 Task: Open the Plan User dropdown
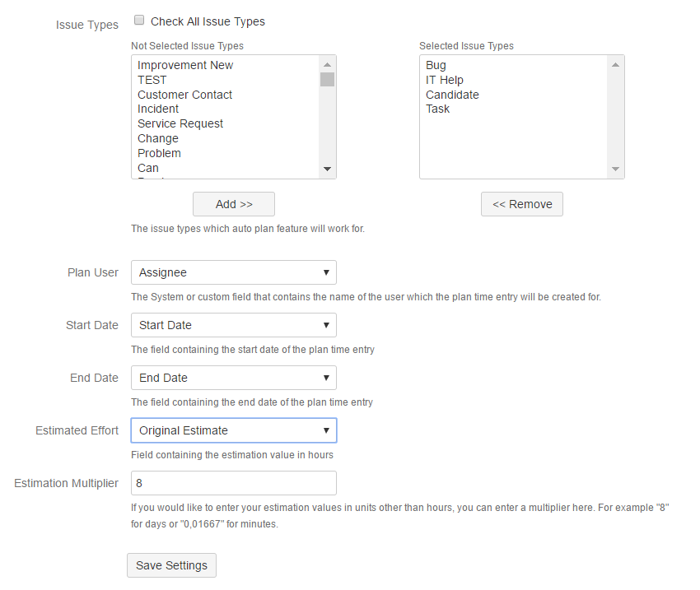pos(234,272)
